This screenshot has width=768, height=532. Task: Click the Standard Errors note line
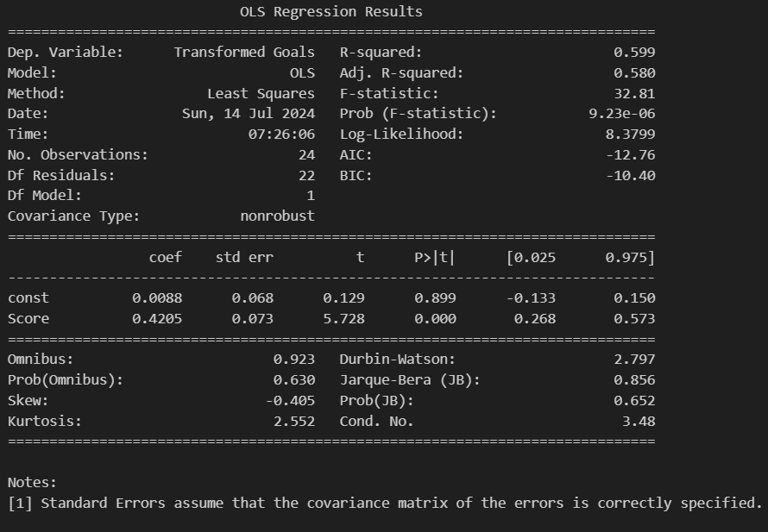pos(385,504)
